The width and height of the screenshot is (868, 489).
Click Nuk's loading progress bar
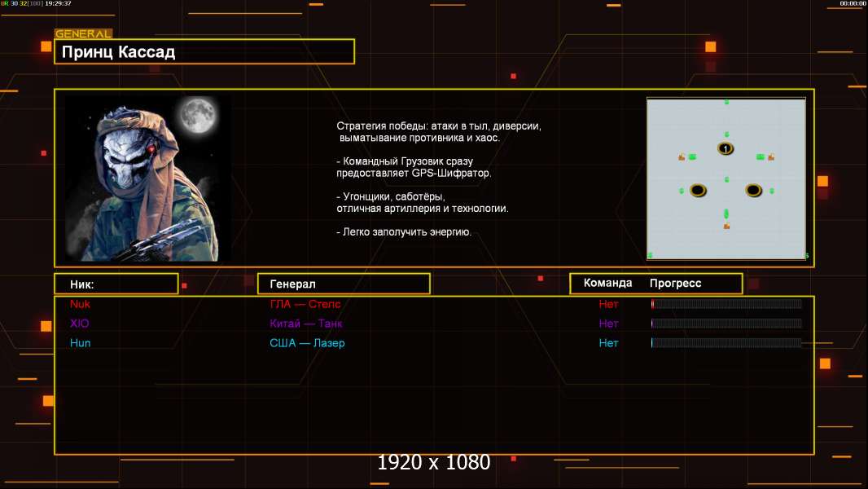pyautogui.click(x=726, y=304)
